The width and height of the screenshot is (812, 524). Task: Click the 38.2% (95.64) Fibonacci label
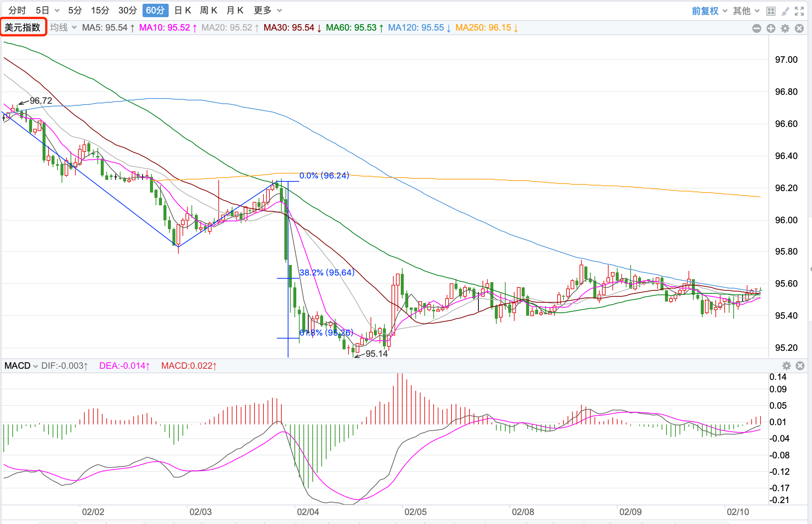coord(327,272)
